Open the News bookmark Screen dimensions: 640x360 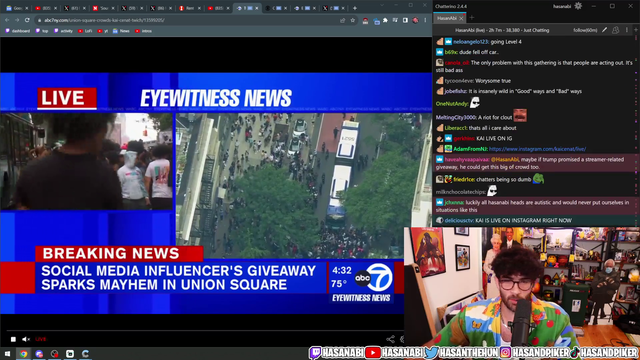[121, 31]
